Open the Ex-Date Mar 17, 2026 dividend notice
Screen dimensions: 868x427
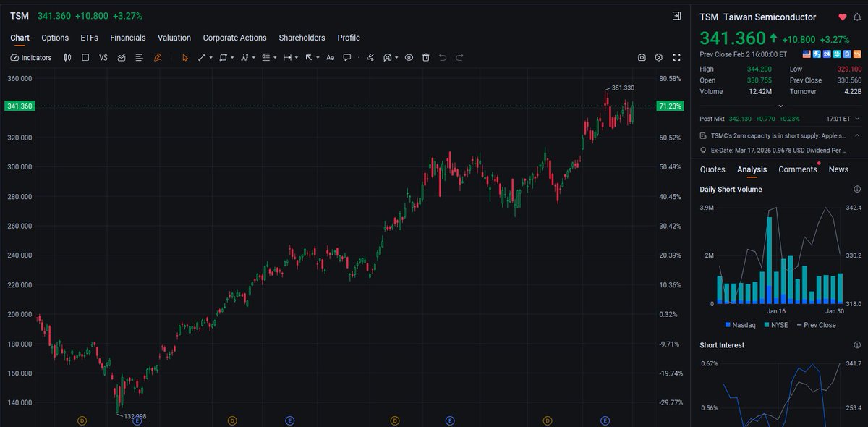779,150
